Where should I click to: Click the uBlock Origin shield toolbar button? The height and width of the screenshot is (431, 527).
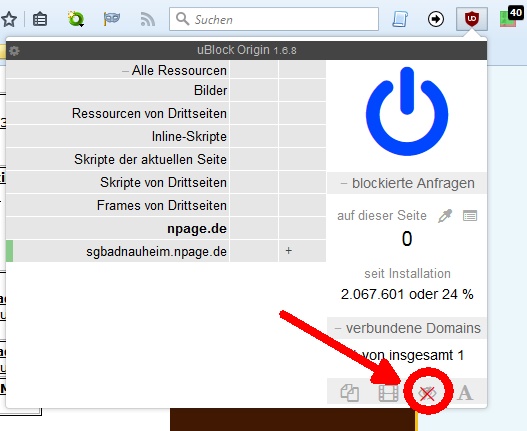pos(472,19)
